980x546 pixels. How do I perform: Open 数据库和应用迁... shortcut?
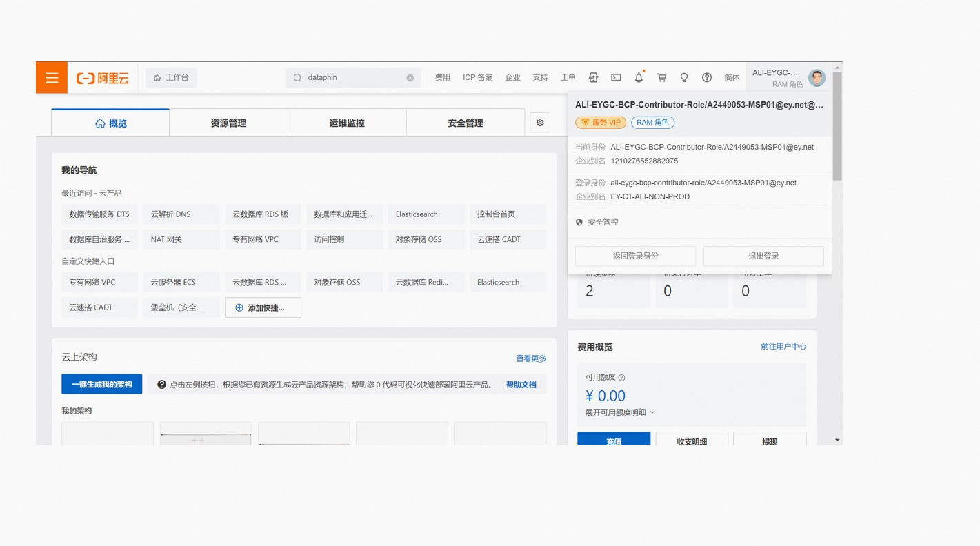pos(344,214)
